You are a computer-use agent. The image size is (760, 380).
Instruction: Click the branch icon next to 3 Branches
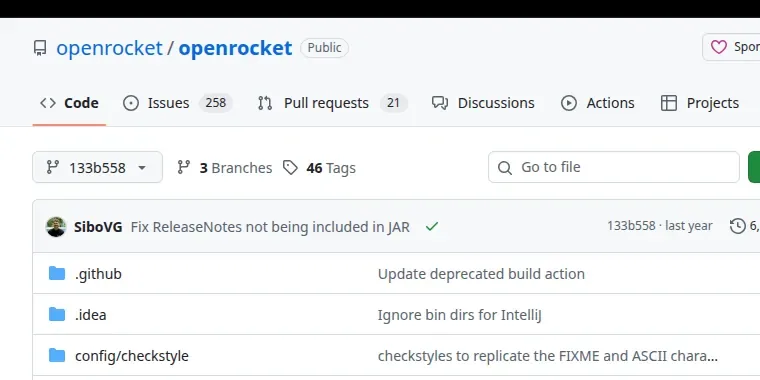184,167
